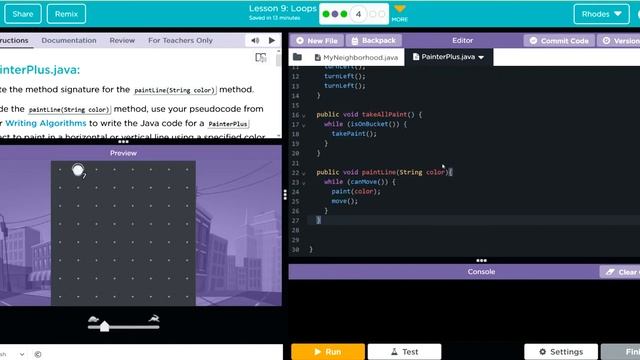The width and height of the screenshot is (640, 360).
Task: Click the copyright icon in the footer
Action: pos(38,354)
